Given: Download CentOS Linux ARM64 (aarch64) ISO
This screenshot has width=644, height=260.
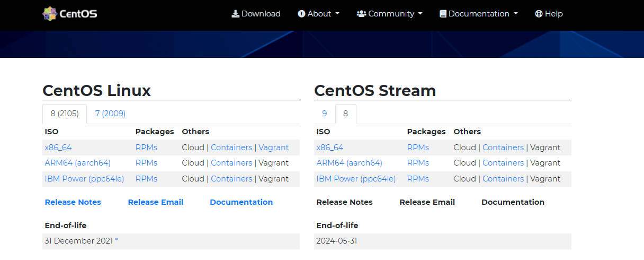Looking at the screenshot, I should coord(78,163).
